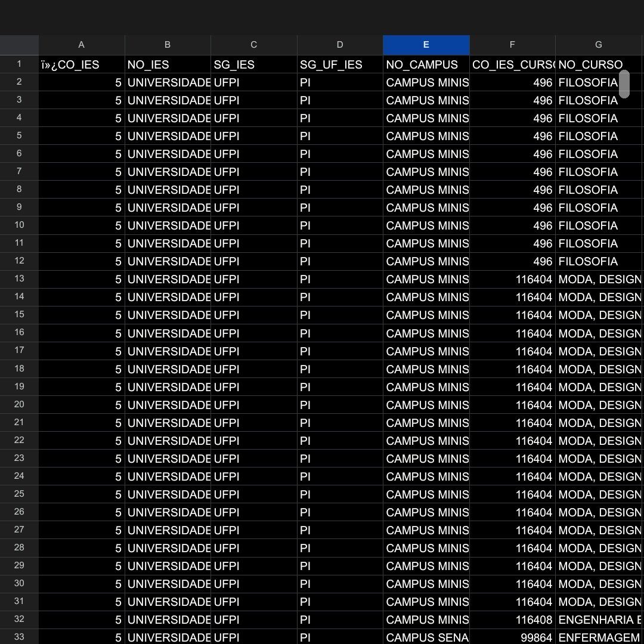Click the UFPI cell in row 22
This screenshot has width=644, height=644.
pyautogui.click(x=254, y=441)
